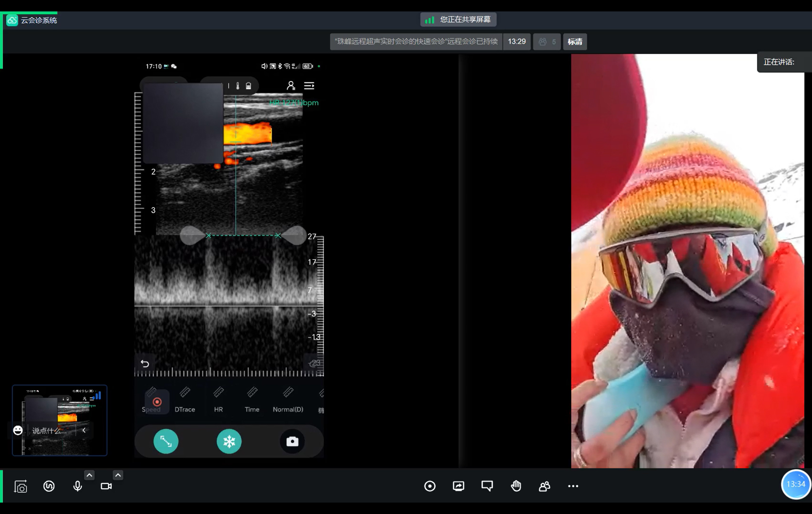The image size is (812, 514).
Task: Open the hamburger menu in ultrasound app
Action: [309, 86]
